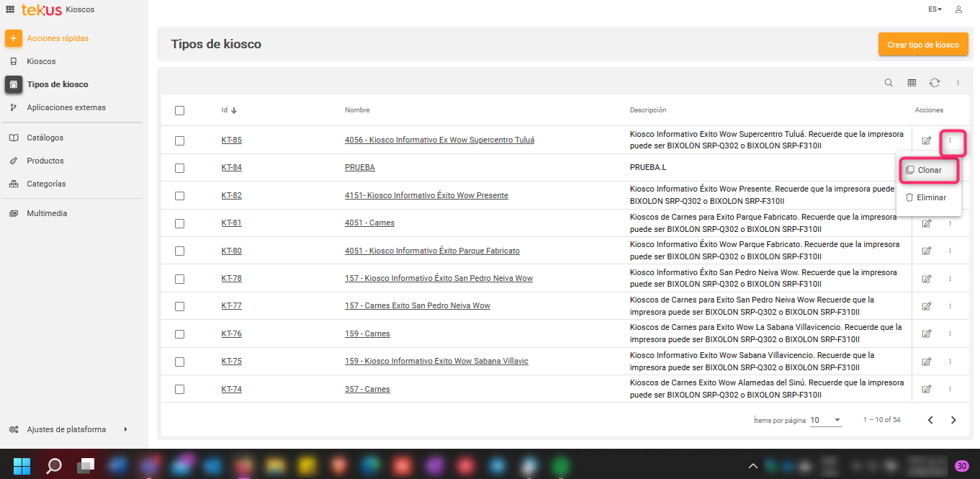980x479 pixels.
Task: Click the search magnifier icon above table
Action: coord(889,83)
